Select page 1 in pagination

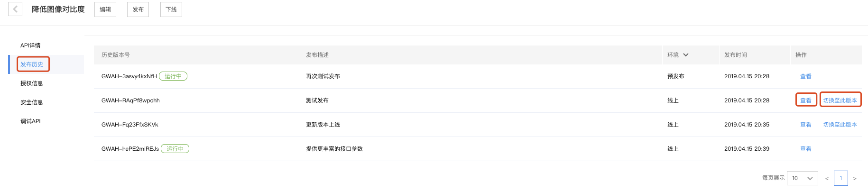pyautogui.click(x=841, y=178)
